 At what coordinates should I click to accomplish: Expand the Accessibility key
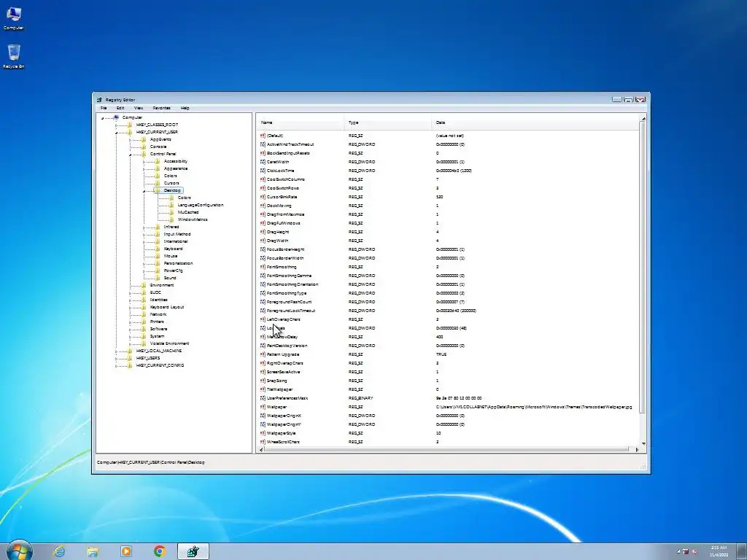click(144, 162)
